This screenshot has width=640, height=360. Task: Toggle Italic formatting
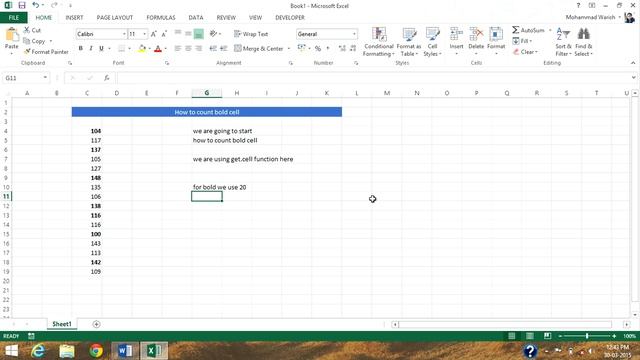click(91, 48)
